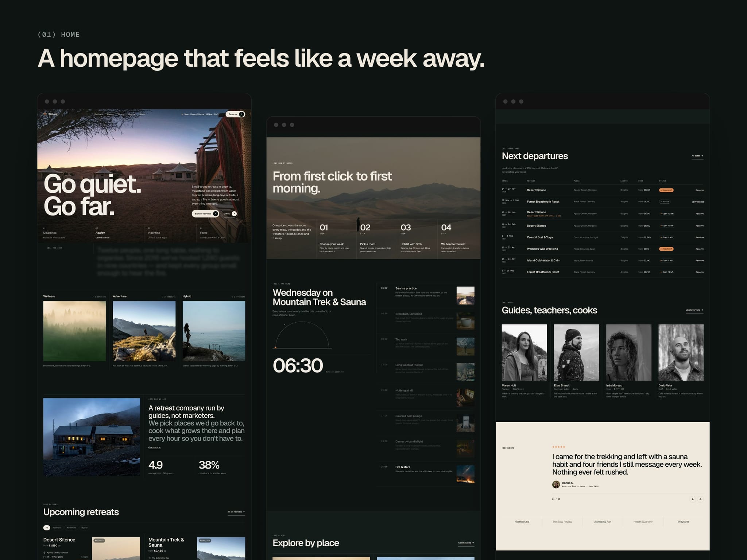Click the next testimonial arrow
Image resolution: width=747 pixels, height=560 pixels.
pyautogui.click(x=700, y=499)
